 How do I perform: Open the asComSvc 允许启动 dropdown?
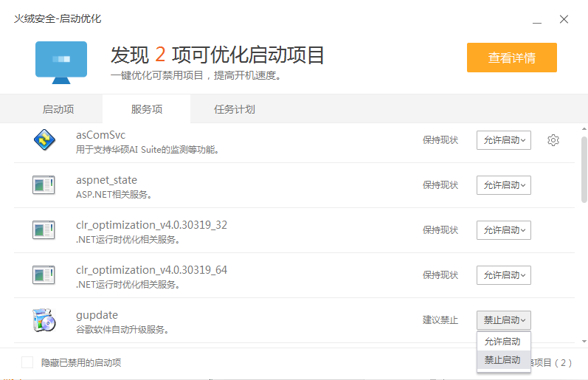[504, 140]
